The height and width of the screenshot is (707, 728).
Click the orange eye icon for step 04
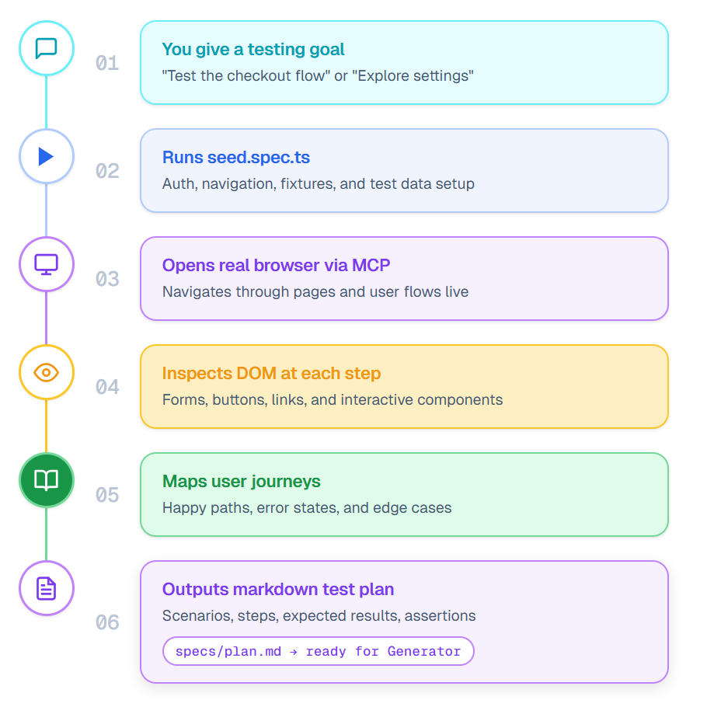(x=47, y=372)
